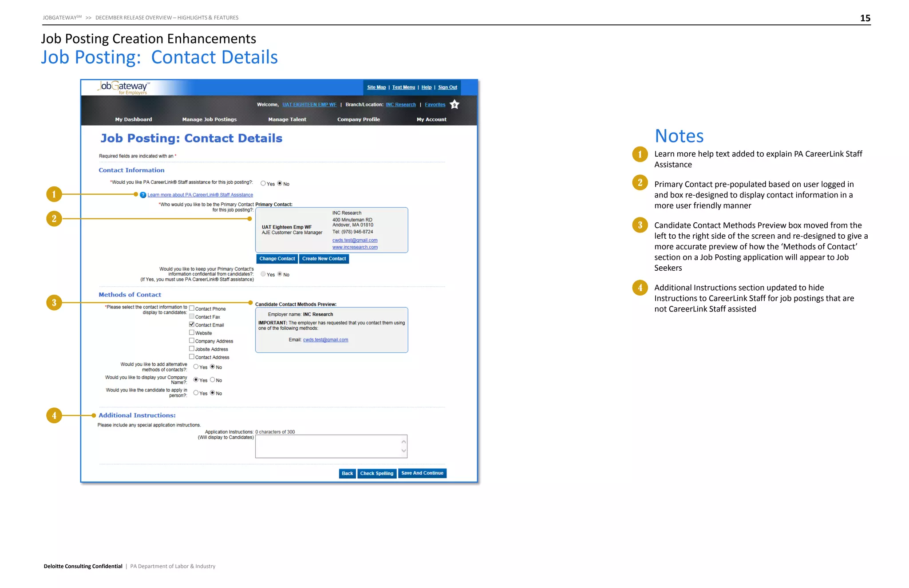Click cwds.test@gmail.com link in Primary Contact box
The width and height of the screenshot is (909, 588).
pos(355,240)
